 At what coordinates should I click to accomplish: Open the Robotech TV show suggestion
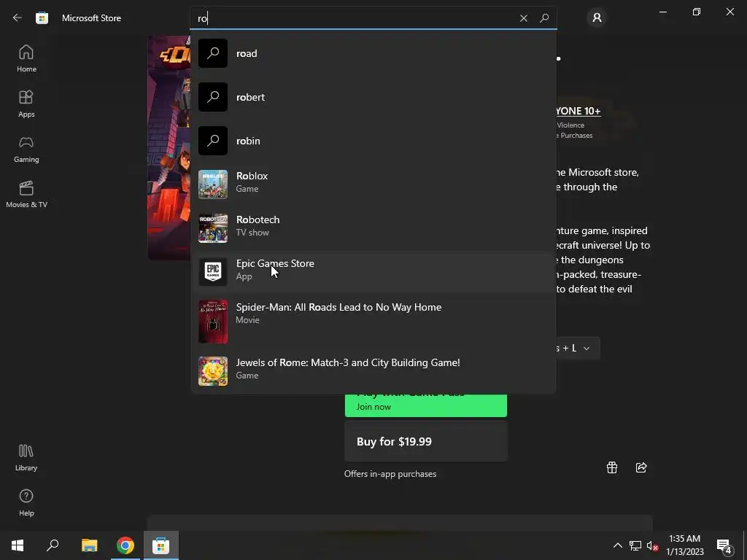(373, 228)
